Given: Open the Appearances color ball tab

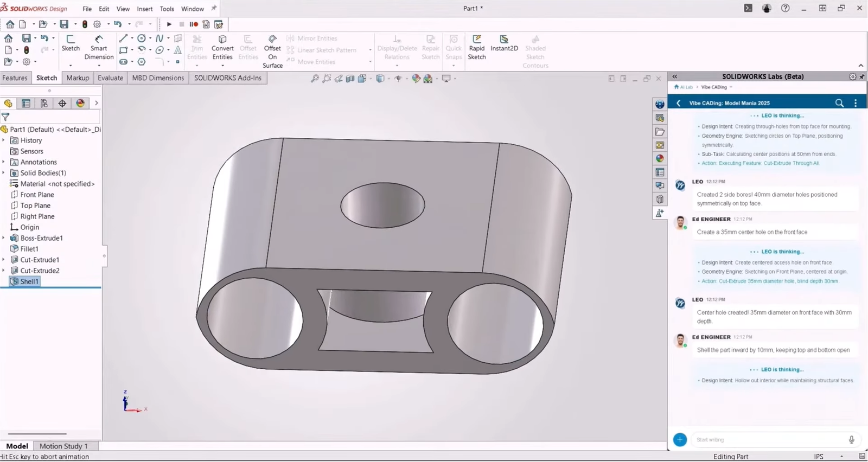Looking at the screenshot, I should click(x=80, y=103).
